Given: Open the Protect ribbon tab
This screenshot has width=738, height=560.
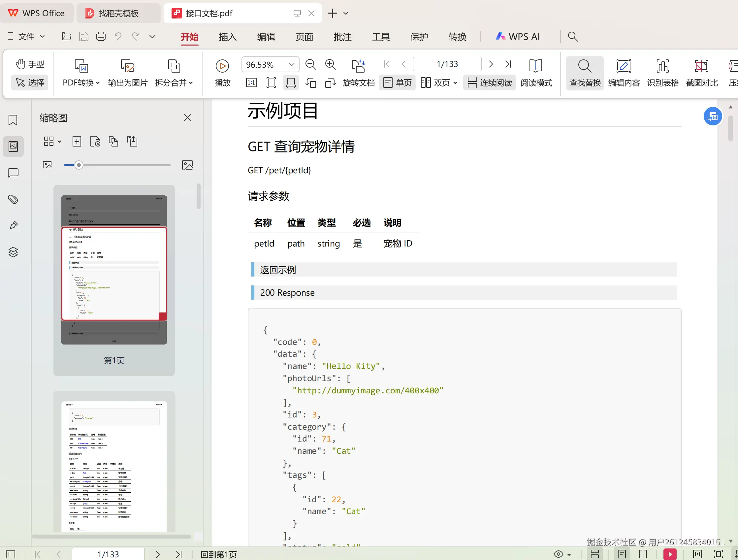Looking at the screenshot, I should point(419,37).
